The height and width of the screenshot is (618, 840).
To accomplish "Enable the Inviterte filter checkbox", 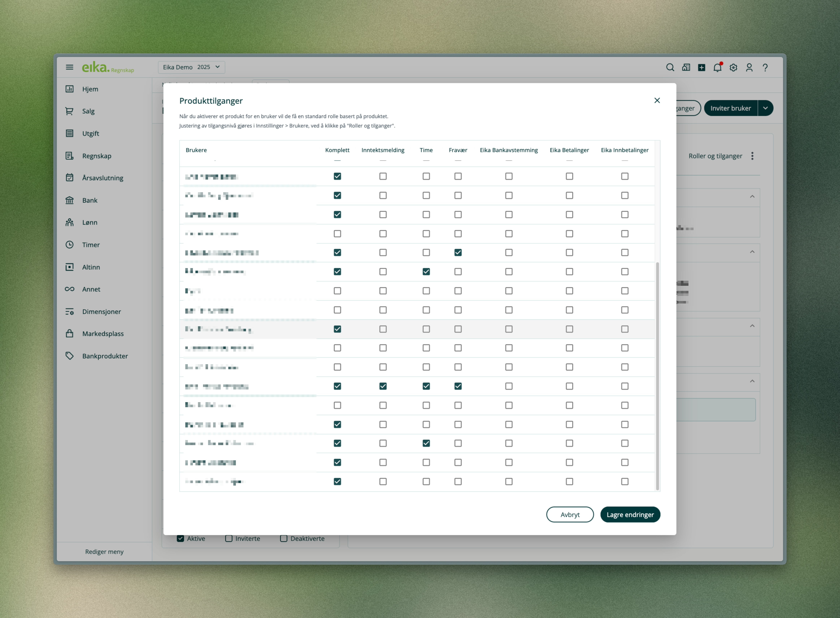I will 228,538.
